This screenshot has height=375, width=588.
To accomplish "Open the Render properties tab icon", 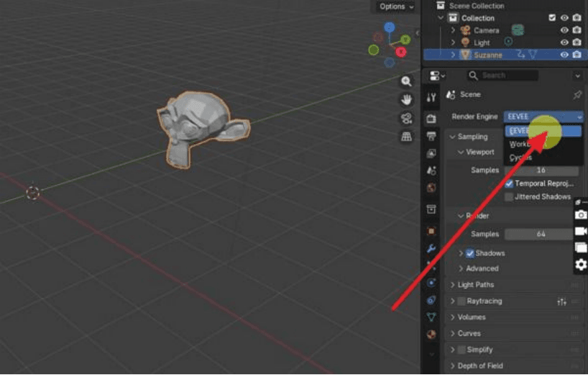I will click(431, 119).
